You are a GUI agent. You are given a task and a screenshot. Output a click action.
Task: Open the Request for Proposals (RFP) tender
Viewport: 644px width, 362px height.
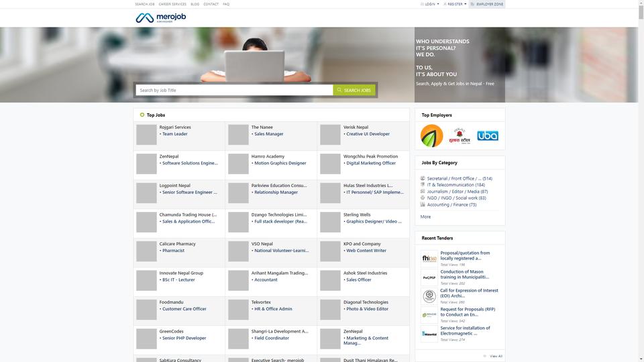468,312
